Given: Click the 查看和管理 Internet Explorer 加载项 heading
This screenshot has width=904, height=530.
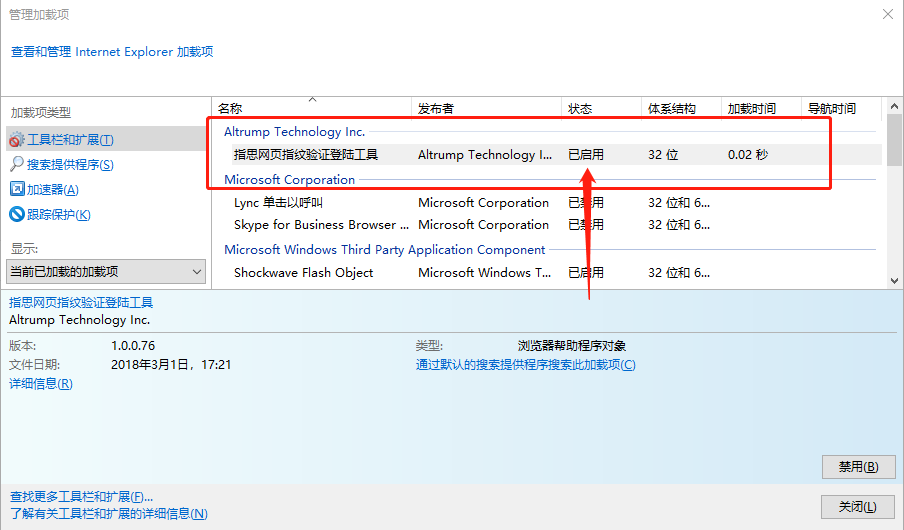Looking at the screenshot, I should point(112,52).
